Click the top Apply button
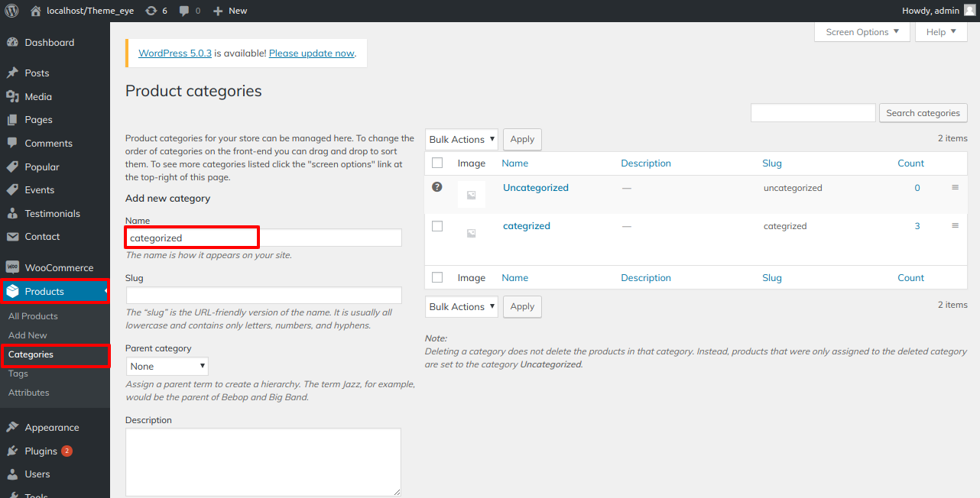This screenshot has width=980, height=498. click(x=522, y=140)
